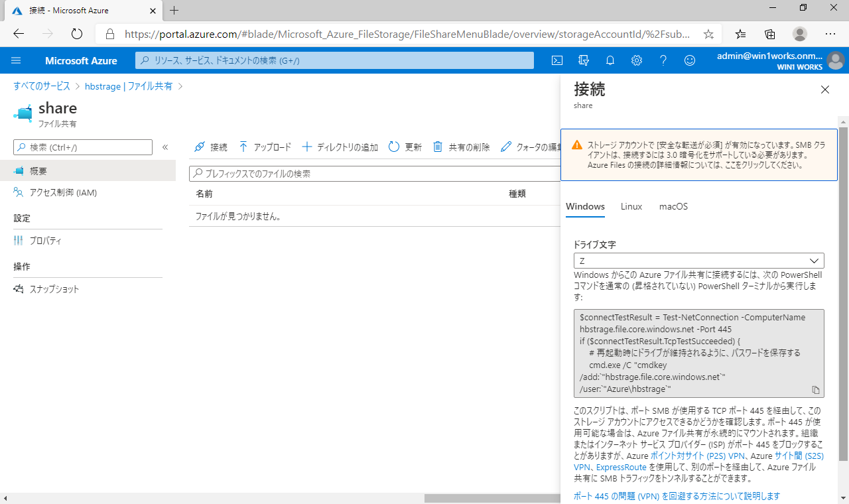Image resolution: width=849 pixels, height=504 pixels.
Task: Click クォータの編集 in the toolbar
Action: [x=531, y=147]
